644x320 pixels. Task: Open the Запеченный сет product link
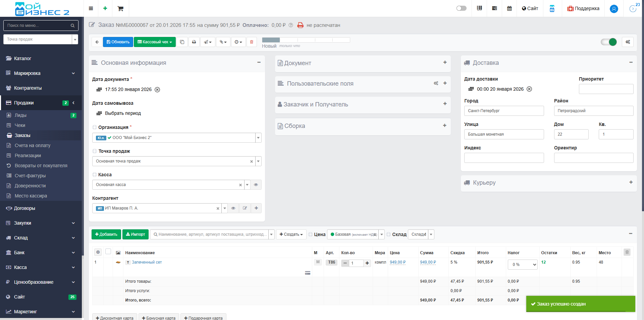147,262
